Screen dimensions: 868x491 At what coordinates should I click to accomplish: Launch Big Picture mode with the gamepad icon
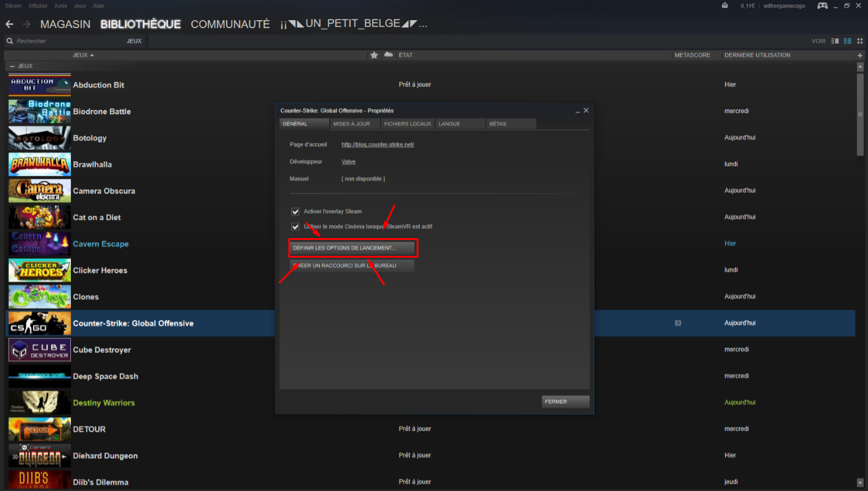tap(823, 5)
